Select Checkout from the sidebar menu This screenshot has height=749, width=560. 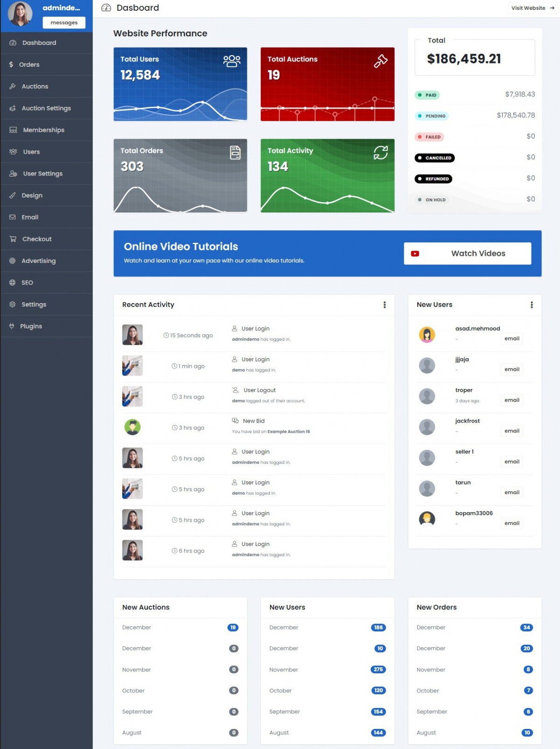(x=37, y=239)
